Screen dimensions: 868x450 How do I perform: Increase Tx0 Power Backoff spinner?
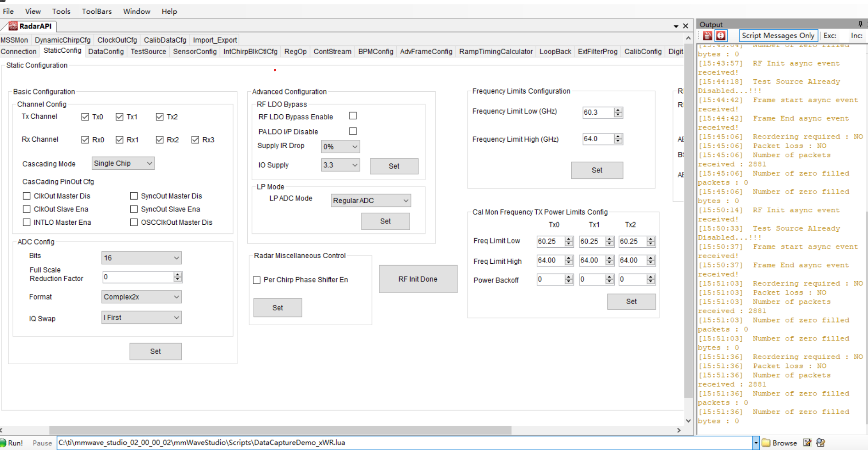pyautogui.click(x=569, y=277)
